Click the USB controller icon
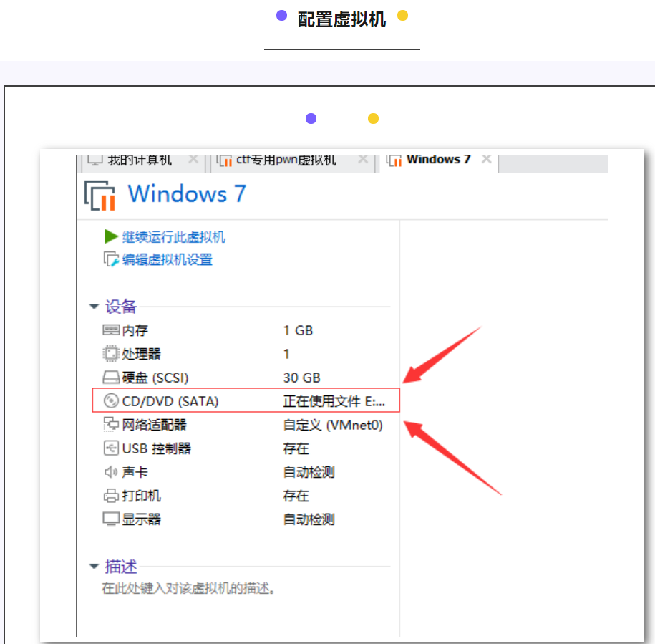This screenshot has width=655, height=644. [111, 448]
